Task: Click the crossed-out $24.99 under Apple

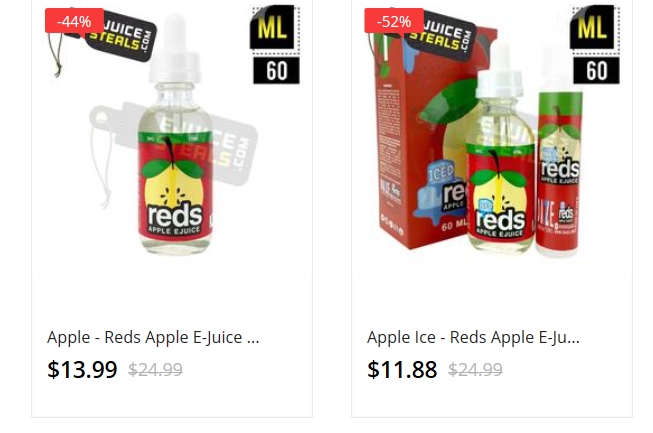Action: [155, 370]
